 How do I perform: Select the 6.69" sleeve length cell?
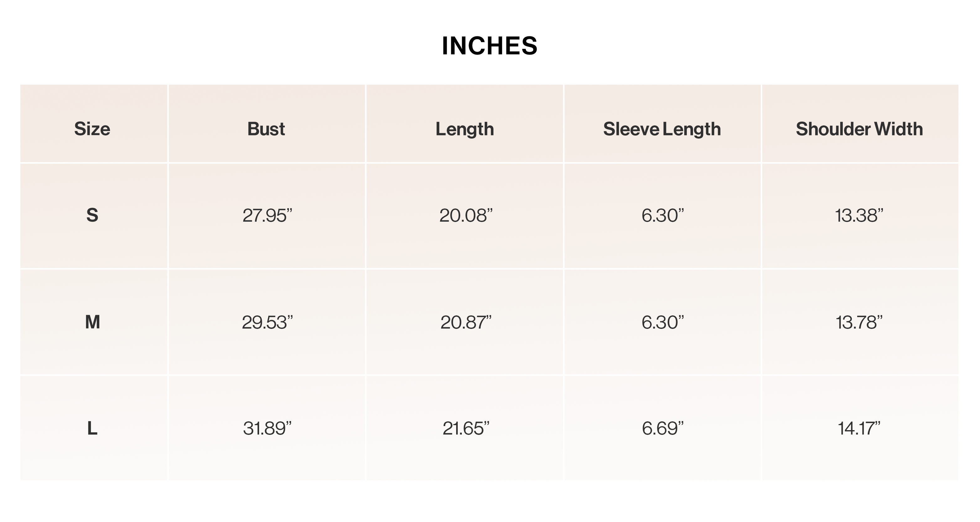[x=663, y=428]
